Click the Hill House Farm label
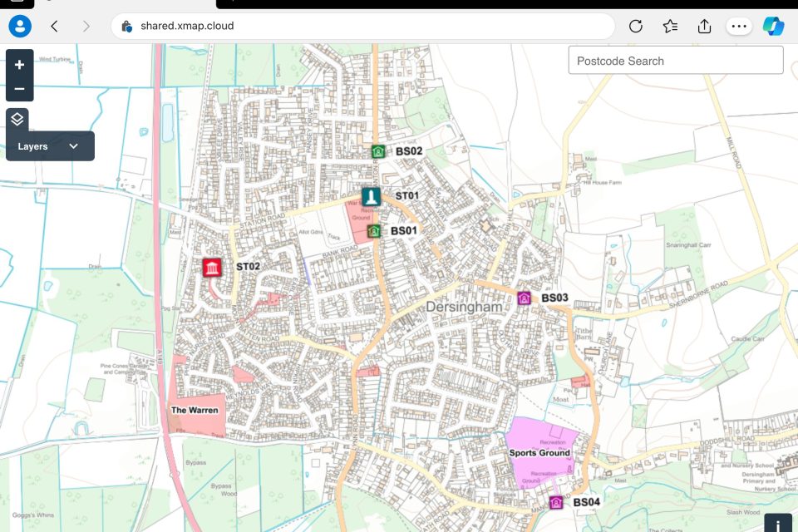 tap(602, 182)
